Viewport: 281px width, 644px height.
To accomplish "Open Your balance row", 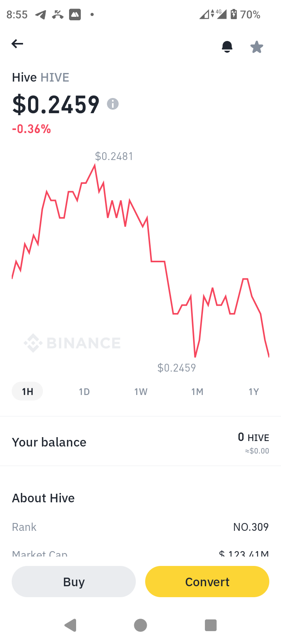I will [140, 442].
